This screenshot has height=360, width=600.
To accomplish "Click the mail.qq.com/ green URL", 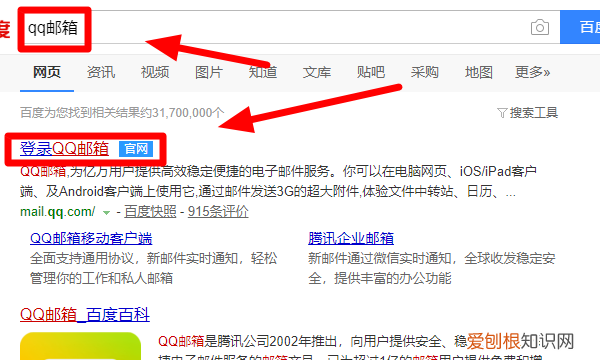I will tap(57, 211).
